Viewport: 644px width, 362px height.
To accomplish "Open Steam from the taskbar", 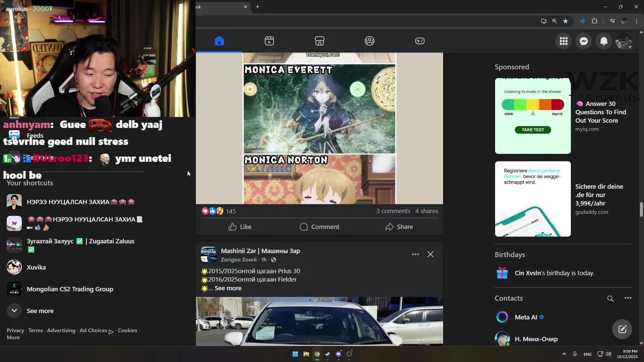I will pos(328,354).
